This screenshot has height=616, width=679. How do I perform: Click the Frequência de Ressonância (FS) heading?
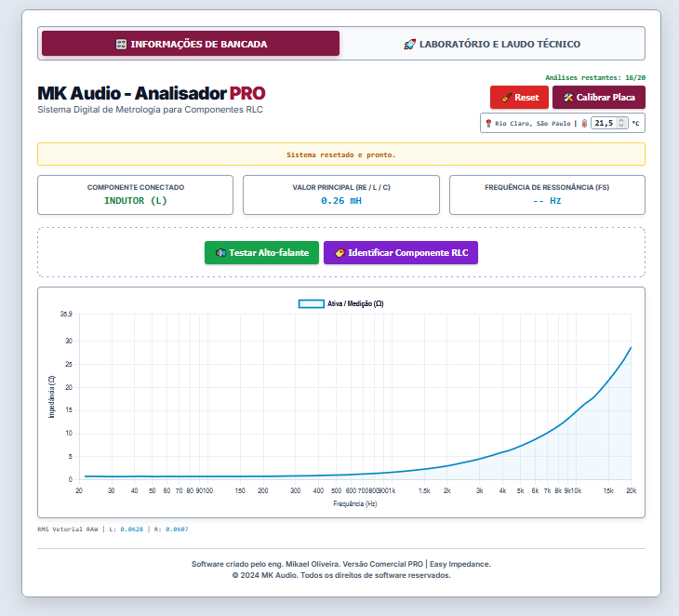point(547,187)
